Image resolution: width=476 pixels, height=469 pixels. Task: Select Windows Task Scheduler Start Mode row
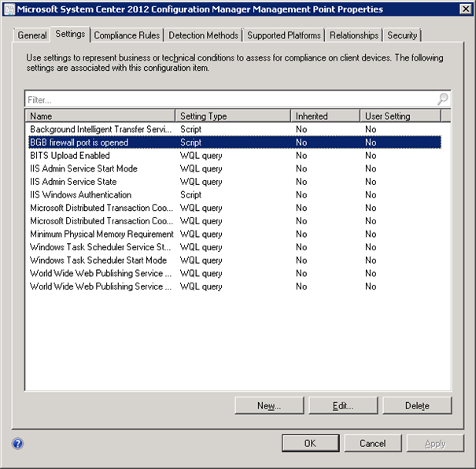click(235, 260)
